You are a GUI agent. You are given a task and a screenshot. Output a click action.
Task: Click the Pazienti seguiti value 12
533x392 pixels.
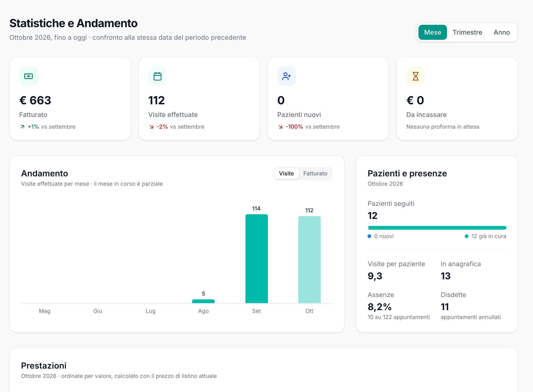[x=372, y=216]
